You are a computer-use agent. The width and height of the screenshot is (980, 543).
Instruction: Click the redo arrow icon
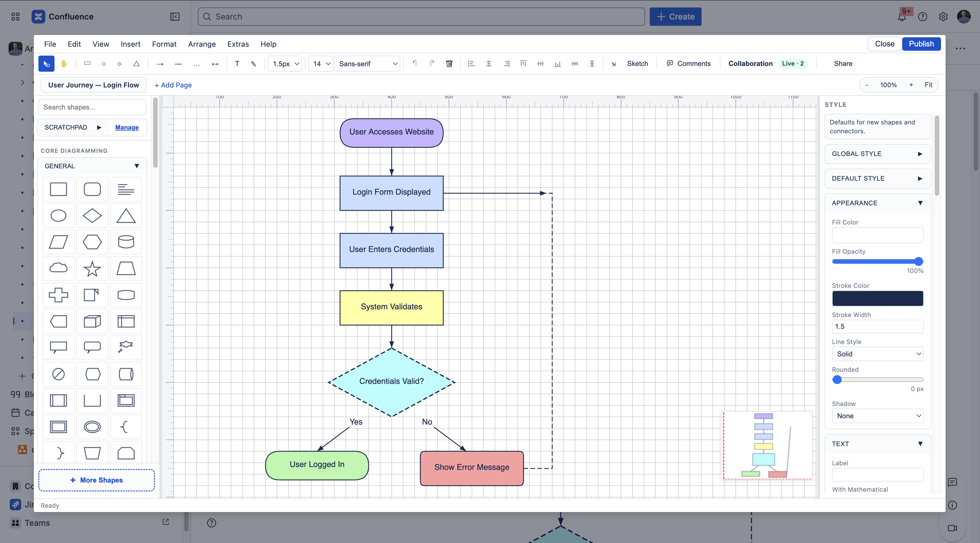[432, 64]
